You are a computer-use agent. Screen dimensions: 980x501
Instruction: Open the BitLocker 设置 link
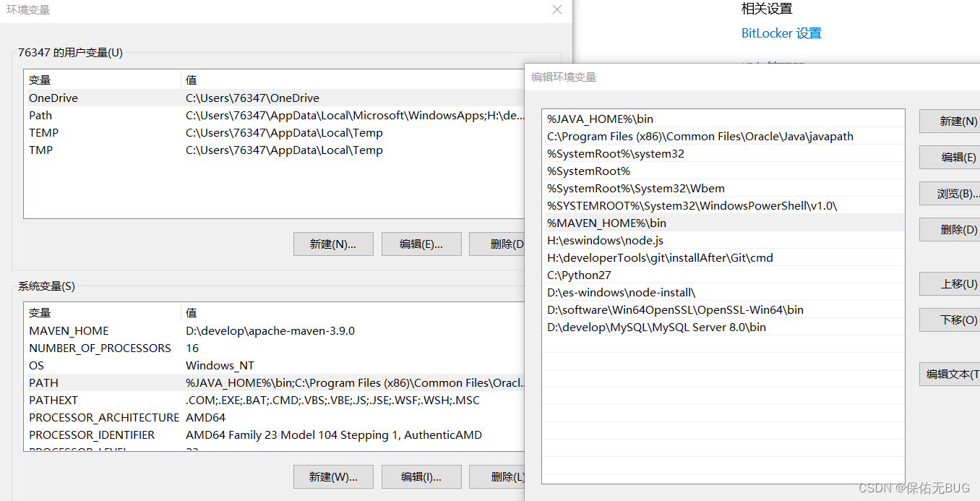[x=781, y=33]
